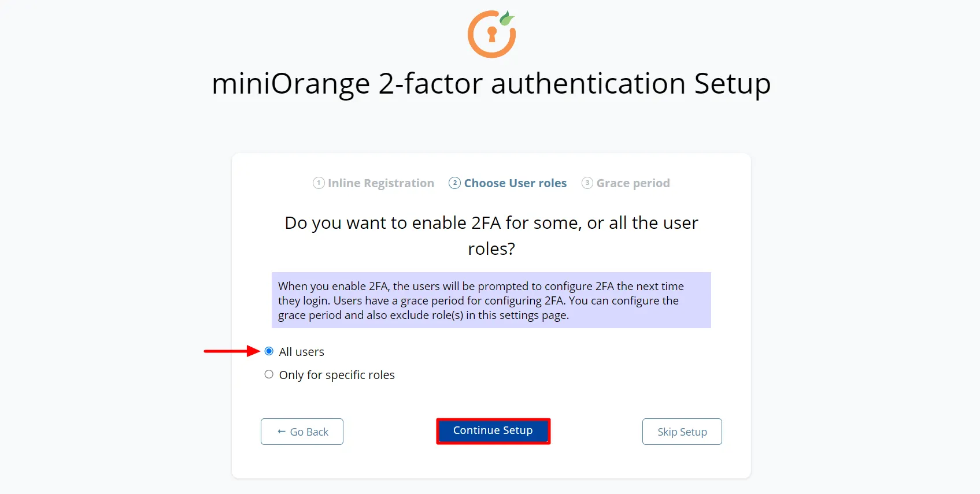This screenshot has width=980, height=494.
Task: Click the step 2 circle indicator
Action: click(454, 183)
